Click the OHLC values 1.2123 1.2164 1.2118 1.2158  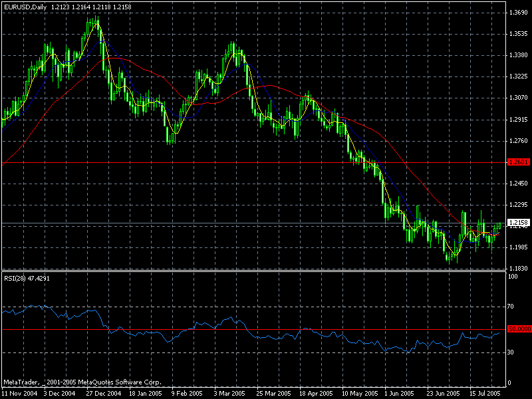(x=91, y=7)
